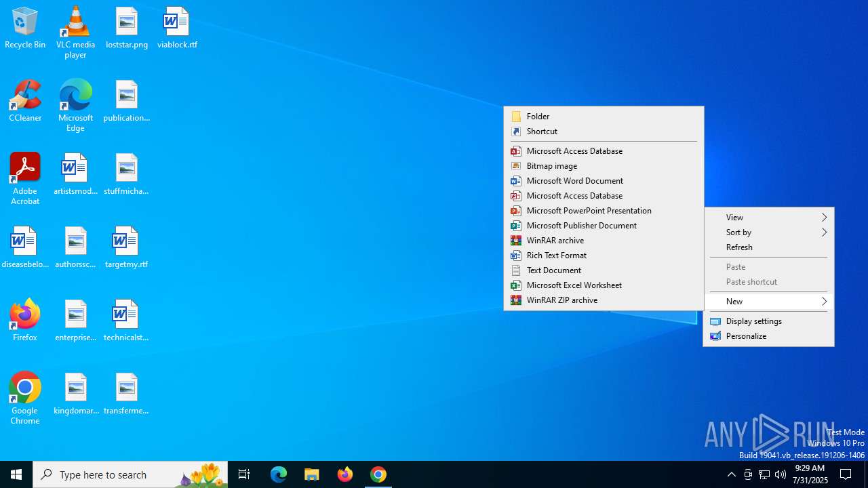Screen dimensions: 868x488
Task: Create a new Bitmap image
Action: (604, 166)
